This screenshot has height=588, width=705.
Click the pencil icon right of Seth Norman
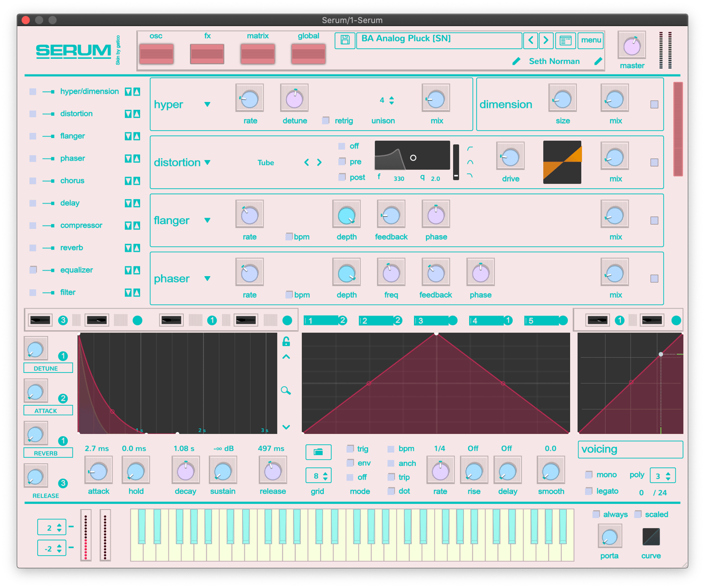click(x=598, y=61)
